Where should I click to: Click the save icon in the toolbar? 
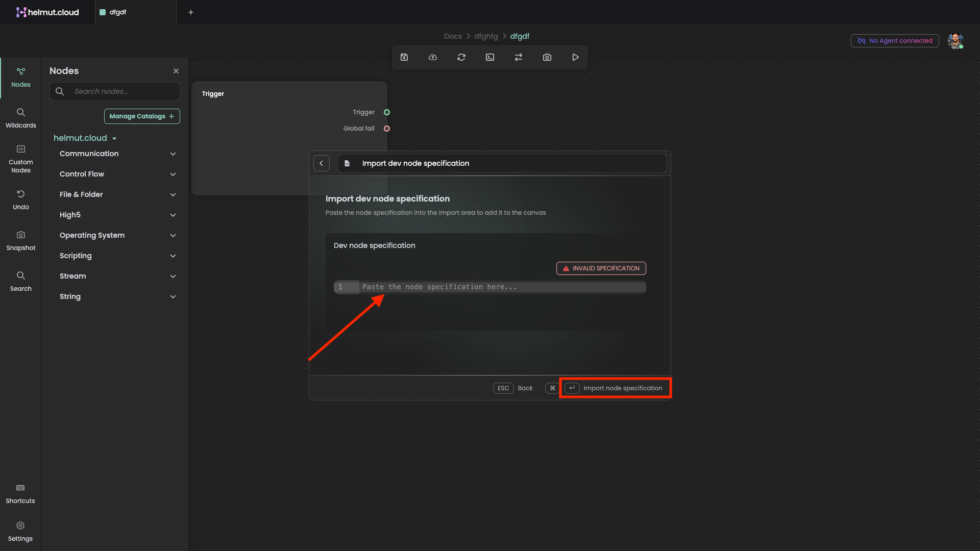[404, 57]
